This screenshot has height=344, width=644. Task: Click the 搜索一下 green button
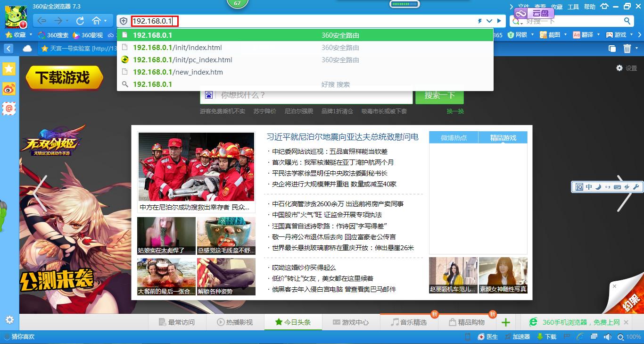(x=439, y=95)
